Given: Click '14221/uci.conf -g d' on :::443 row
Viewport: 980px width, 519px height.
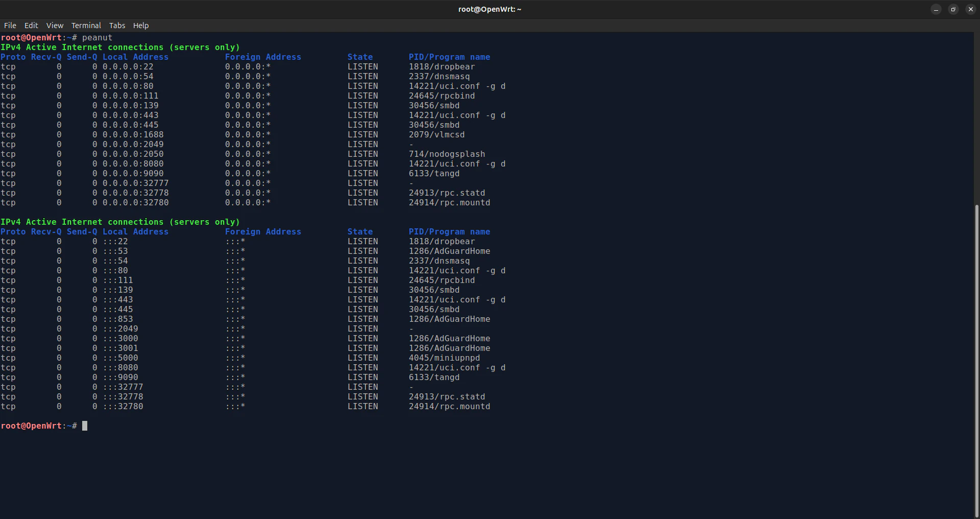Looking at the screenshot, I should pyautogui.click(x=457, y=300).
